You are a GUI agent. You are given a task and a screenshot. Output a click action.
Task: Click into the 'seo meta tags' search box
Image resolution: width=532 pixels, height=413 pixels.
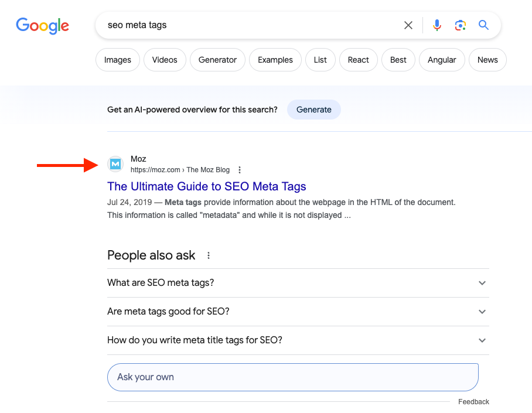tap(251, 25)
